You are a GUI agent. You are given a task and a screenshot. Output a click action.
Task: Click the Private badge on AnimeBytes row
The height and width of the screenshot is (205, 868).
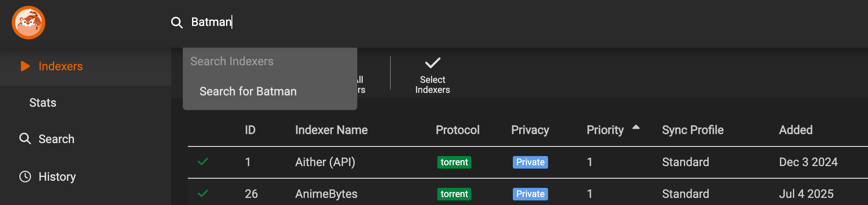coord(530,194)
